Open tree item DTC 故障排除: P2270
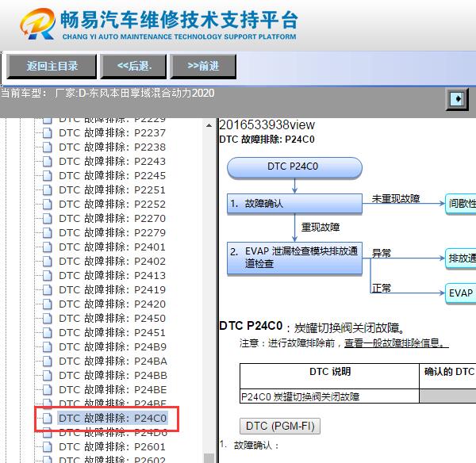476x463 pixels. click(x=113, y=219)
